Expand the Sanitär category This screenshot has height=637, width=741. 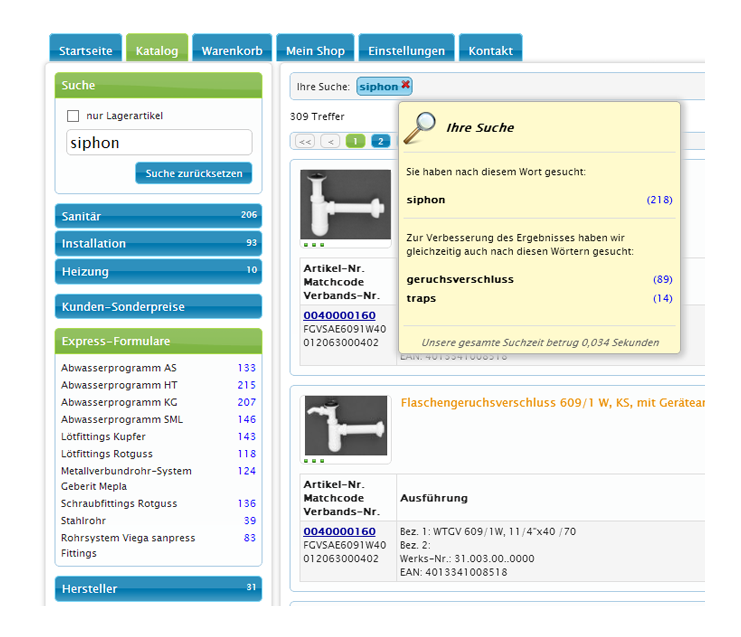[x=158, y=216]
